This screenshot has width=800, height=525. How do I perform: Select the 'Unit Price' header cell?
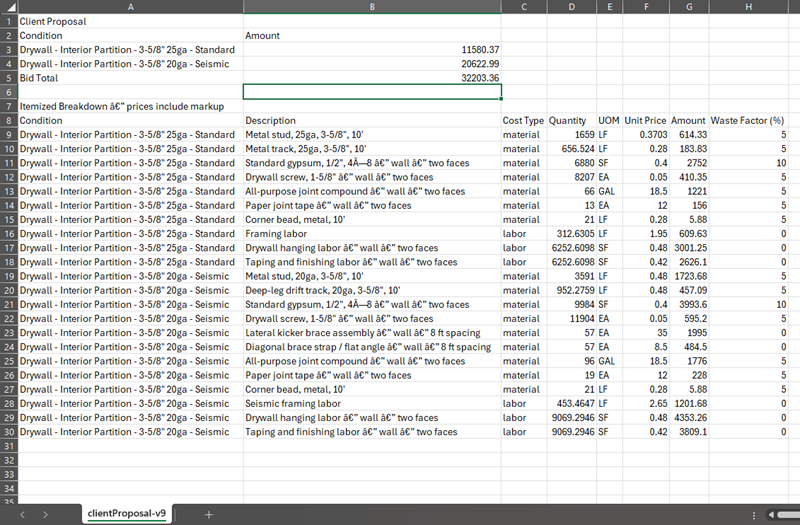pos(646,120)
